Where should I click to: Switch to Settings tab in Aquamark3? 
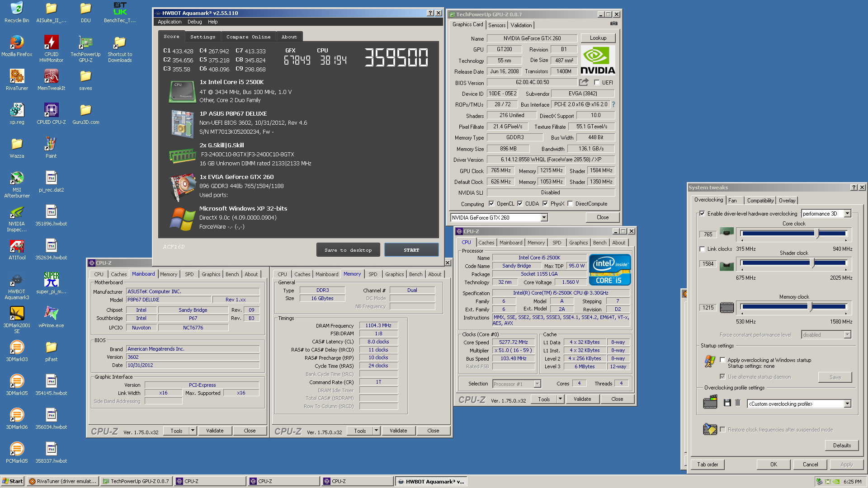pos(203,37)
